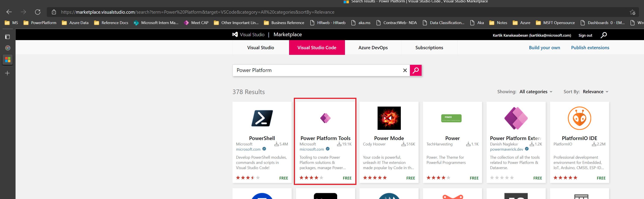Click the Sign out link
The image size is (644, 199).
coord(585,35)
